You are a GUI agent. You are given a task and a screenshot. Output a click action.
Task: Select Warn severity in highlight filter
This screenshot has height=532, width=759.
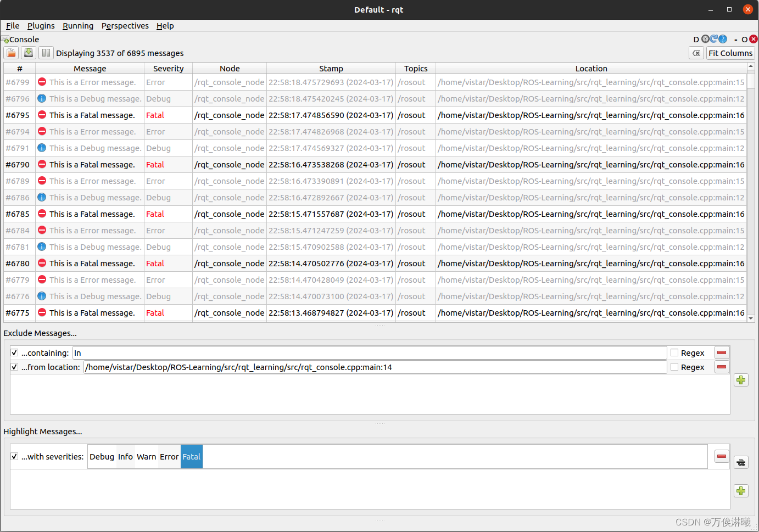tap(147, 457)
